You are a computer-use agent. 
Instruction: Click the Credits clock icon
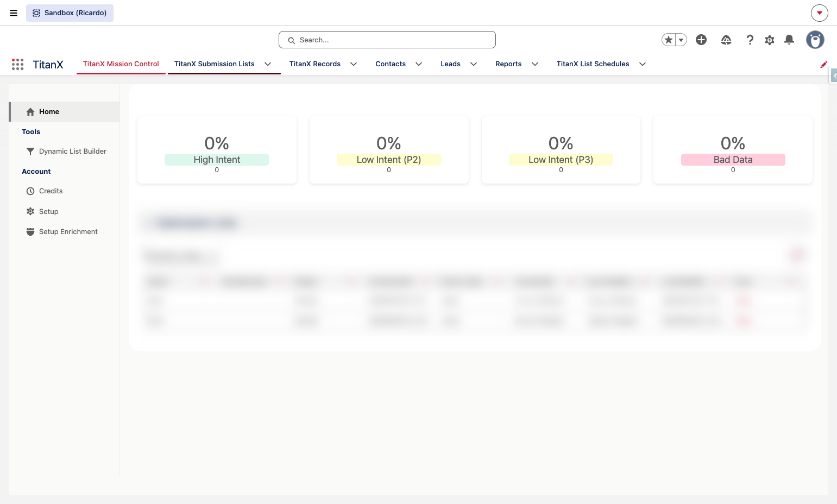point(30,191)
